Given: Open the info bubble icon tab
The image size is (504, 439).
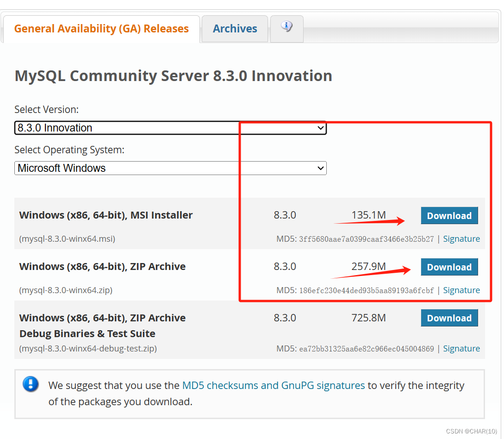Looking at the screenshot, I should (287, 28).
